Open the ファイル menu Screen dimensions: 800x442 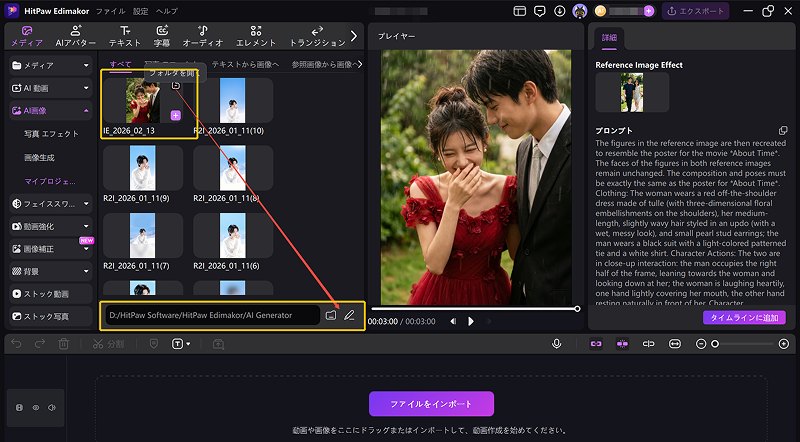pos(110,11)
